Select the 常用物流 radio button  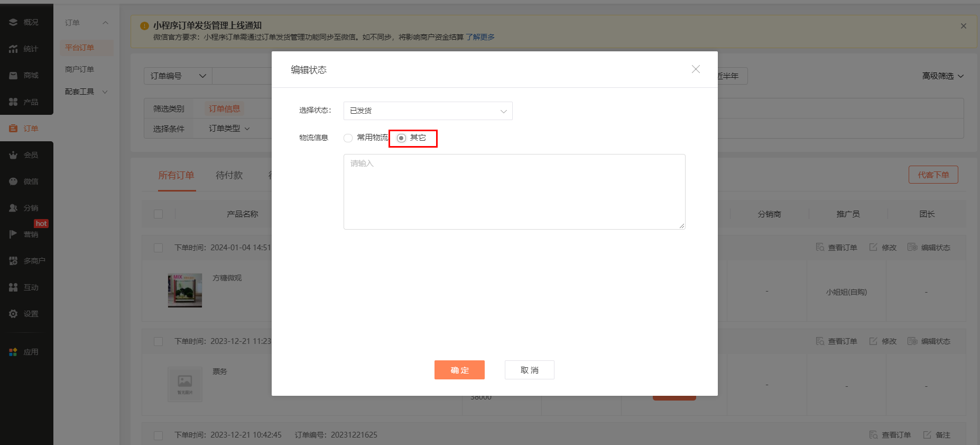348,138
